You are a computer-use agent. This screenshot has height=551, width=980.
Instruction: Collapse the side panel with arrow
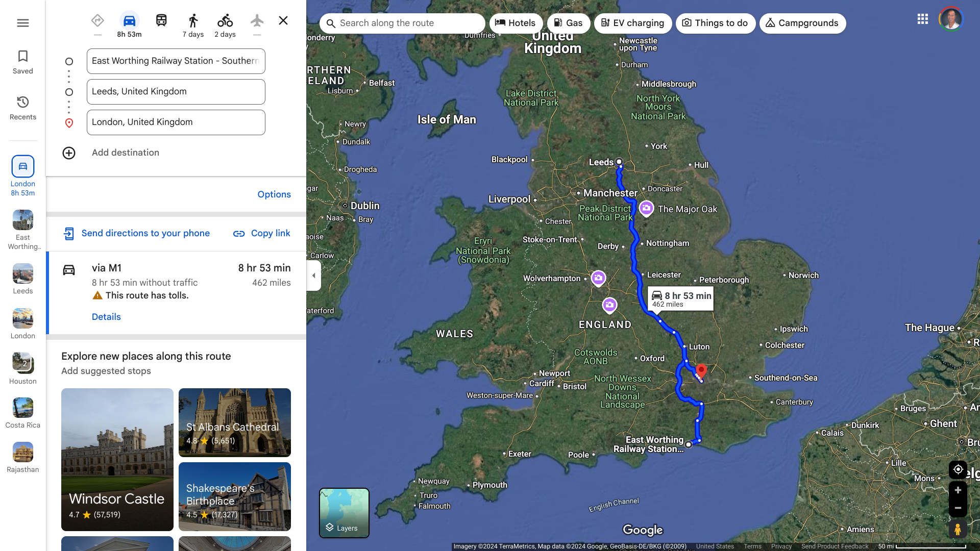(314, 275)
